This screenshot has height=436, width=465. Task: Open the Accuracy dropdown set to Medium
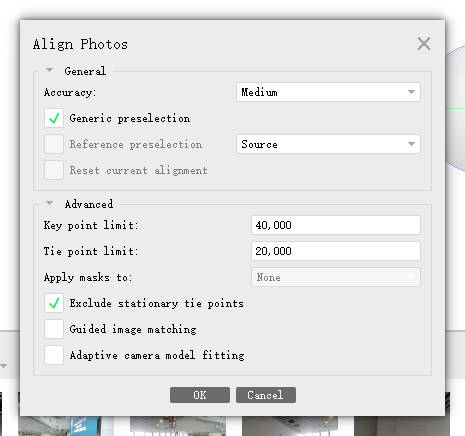(x=328, y=92)
